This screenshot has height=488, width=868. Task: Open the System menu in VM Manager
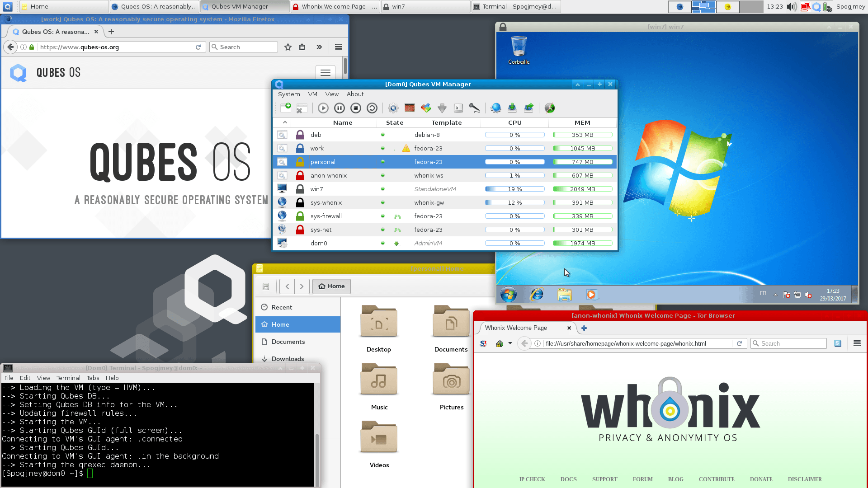(289, 94)
